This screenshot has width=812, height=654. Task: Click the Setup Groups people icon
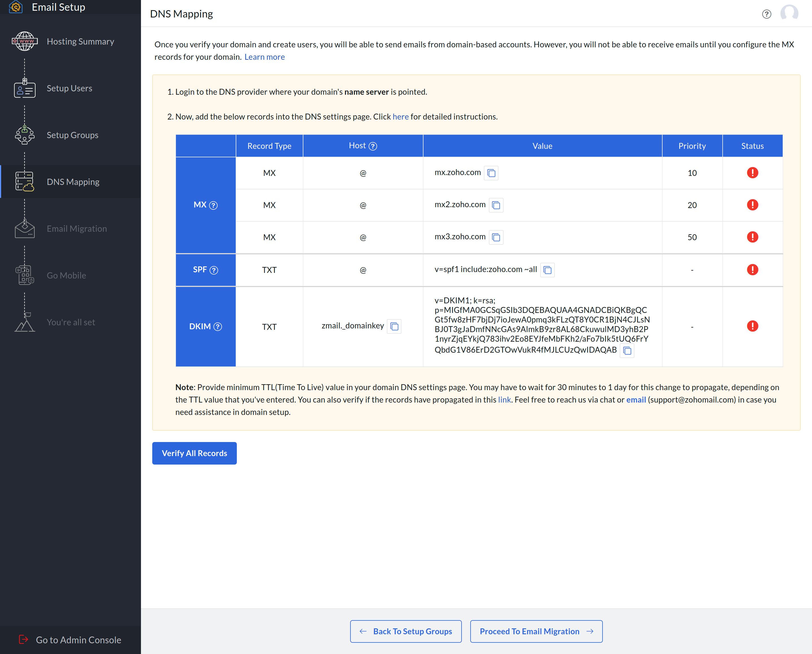click(x=25, y=135)
